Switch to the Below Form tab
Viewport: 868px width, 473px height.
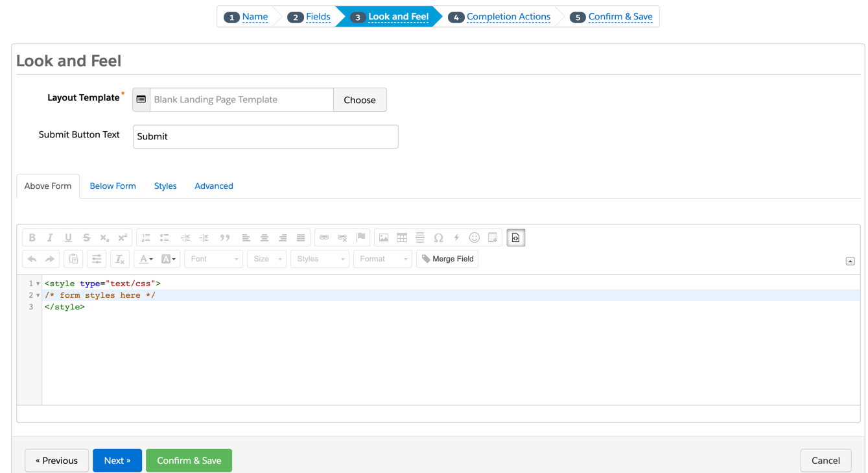tap(112, 186)
